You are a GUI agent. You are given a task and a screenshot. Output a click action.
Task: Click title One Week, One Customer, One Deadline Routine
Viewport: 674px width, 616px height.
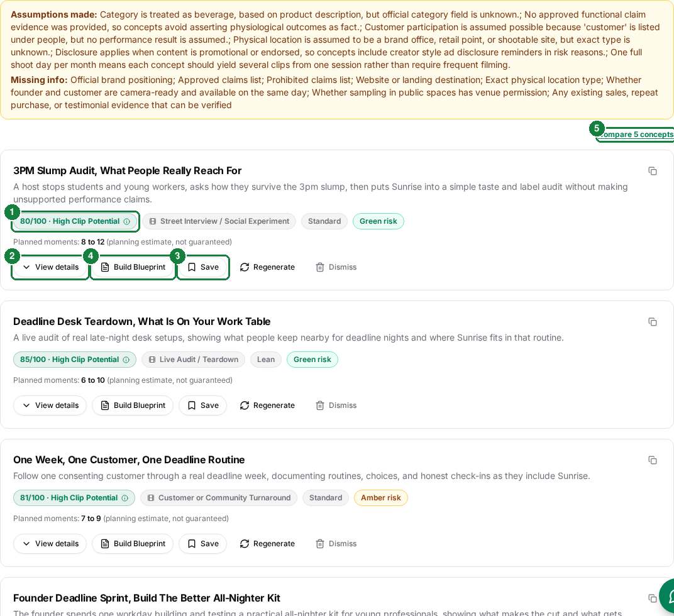129,460
